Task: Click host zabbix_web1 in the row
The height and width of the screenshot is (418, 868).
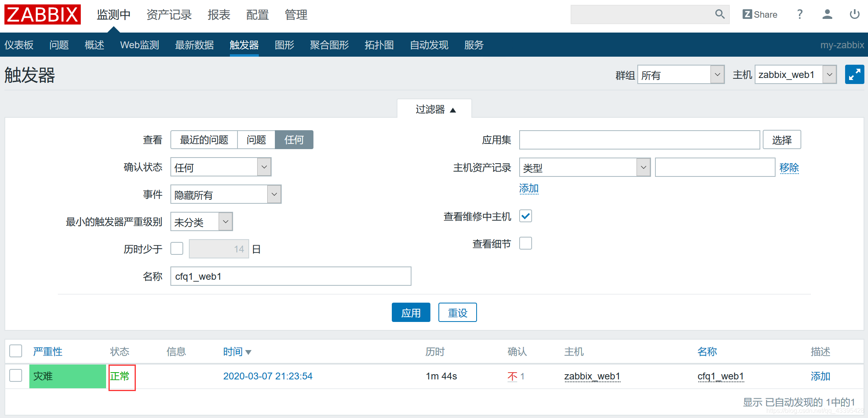Action: click(x=592, y=376)
